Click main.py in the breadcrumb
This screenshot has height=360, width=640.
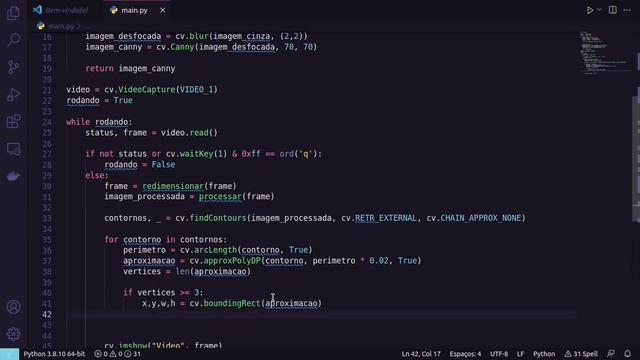(x=61, y=27)
